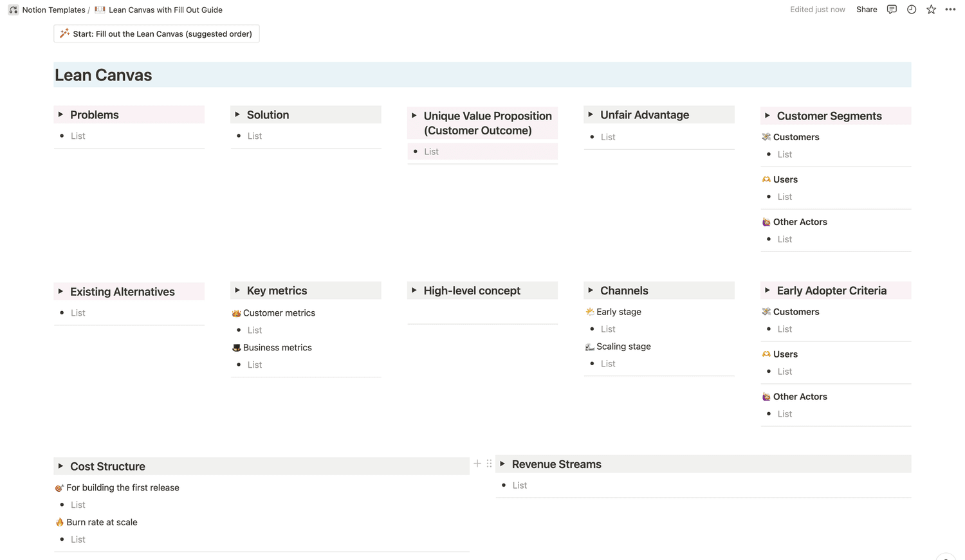View page edit history via clock icon
Screen dimensions: 965x560
click(911, 10)
